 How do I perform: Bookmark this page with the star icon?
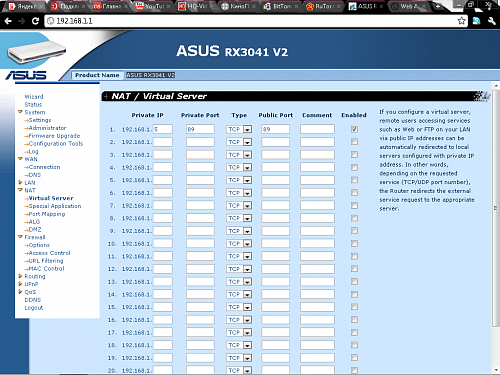click(x=461, y=21)
